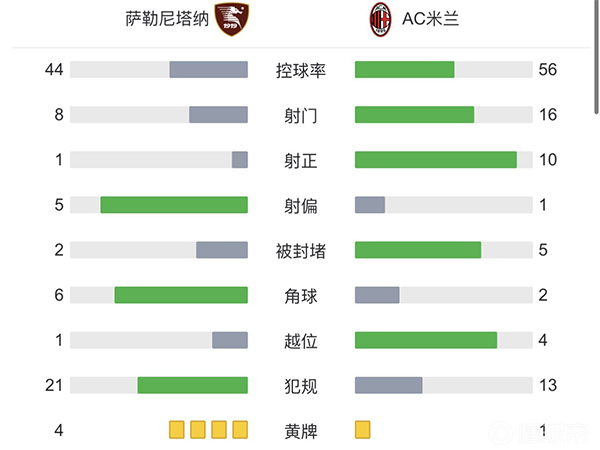Click Salernitana's green corner kicks bar
The width and height of the screenshot is (600, 450).
click(x=181, y=295)
